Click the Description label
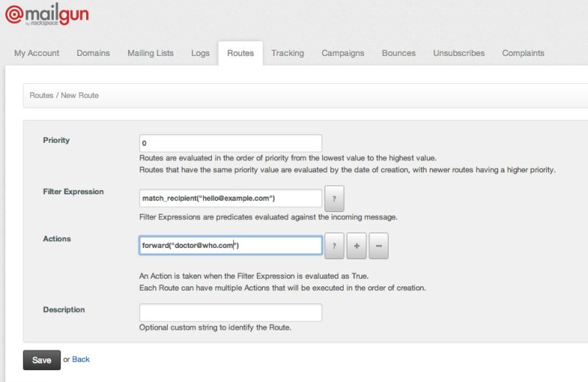This screenshot has height=382, width=588. tap(64, 310)
